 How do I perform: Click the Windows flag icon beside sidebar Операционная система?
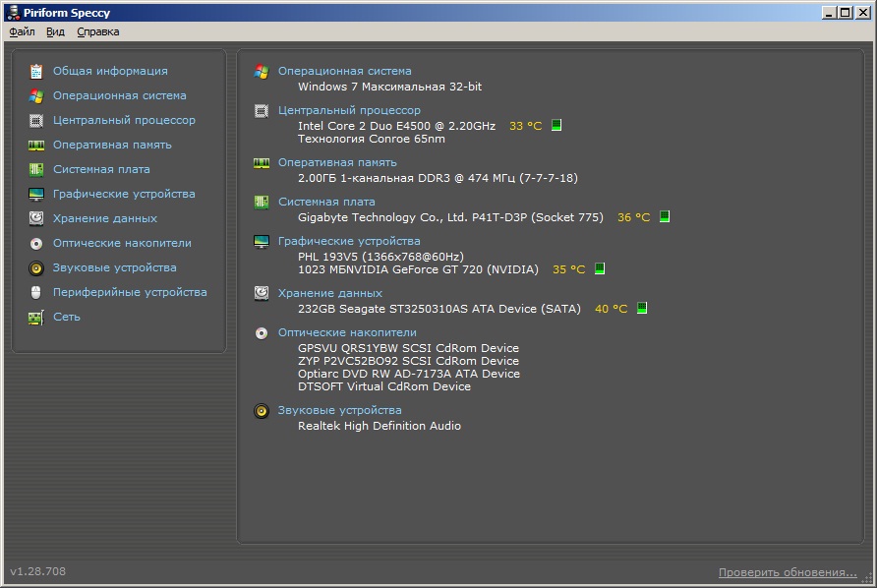(x=35, y=95)
